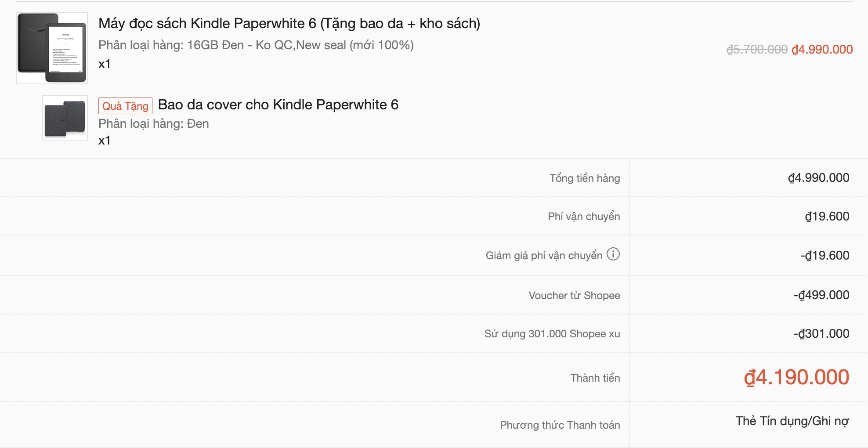The width and height of the screenshot is (868, 448).
Task: Click the Thành tiền label
Action: click(x=595, y=378)
